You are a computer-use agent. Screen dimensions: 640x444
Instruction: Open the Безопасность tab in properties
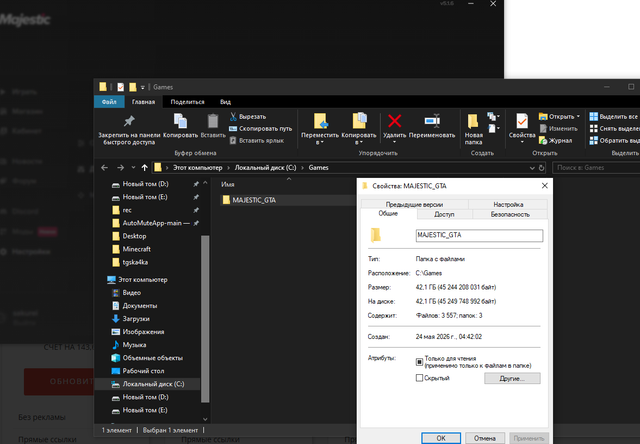coord(510,214)
